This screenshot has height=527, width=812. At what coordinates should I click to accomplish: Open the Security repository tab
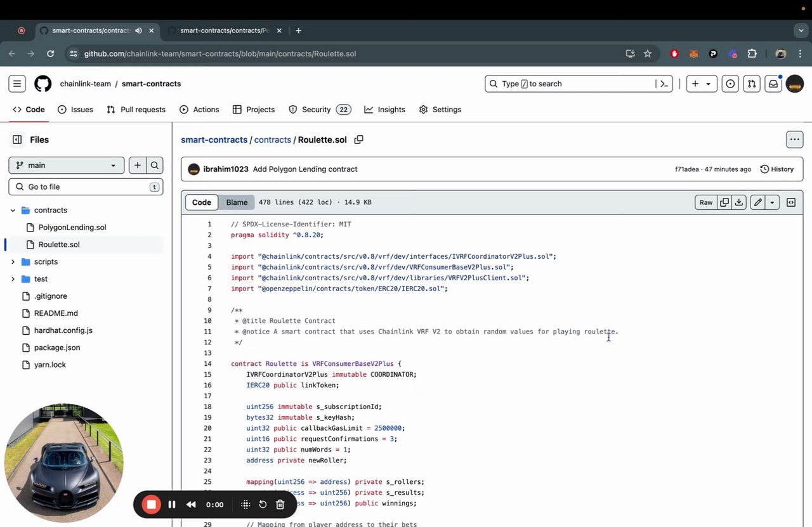click(320, 110)
